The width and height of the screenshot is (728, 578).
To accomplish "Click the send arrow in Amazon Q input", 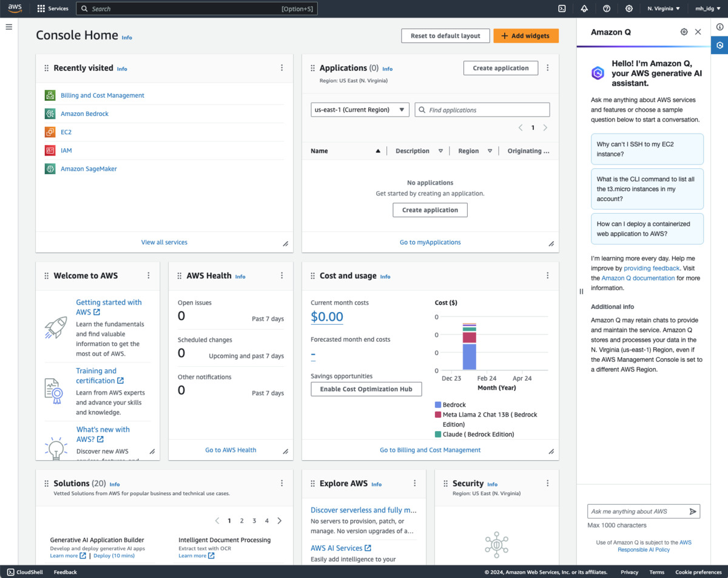I will click(x=693, y=511).
